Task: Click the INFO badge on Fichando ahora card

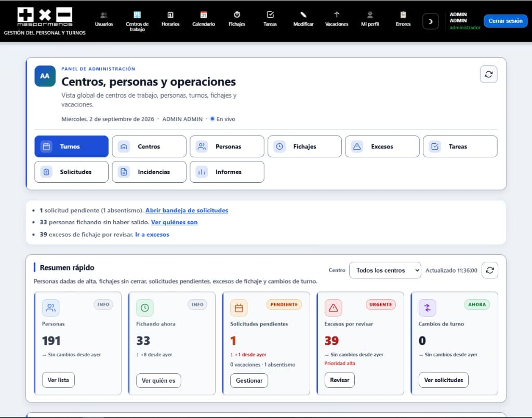Action: pyautogui.click(x=197, y=304)
